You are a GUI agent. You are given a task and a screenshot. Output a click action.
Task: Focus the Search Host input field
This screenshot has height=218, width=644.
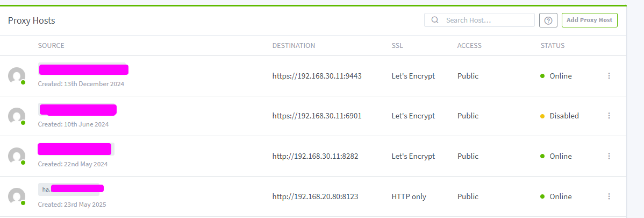click(x=480, y=20)
